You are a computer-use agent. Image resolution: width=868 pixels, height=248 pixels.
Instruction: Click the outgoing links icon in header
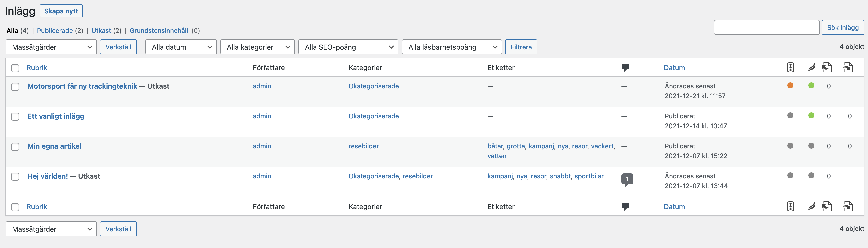[827, 67]
